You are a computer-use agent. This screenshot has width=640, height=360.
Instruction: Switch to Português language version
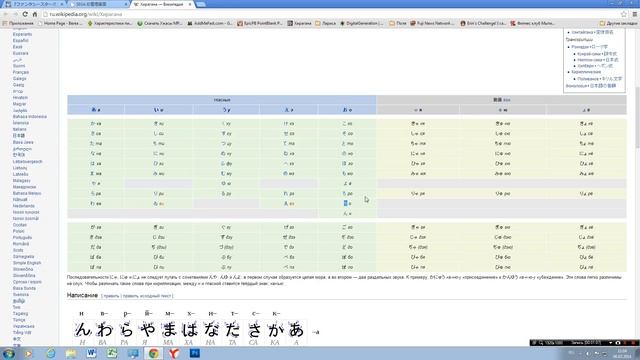point(22,237)
